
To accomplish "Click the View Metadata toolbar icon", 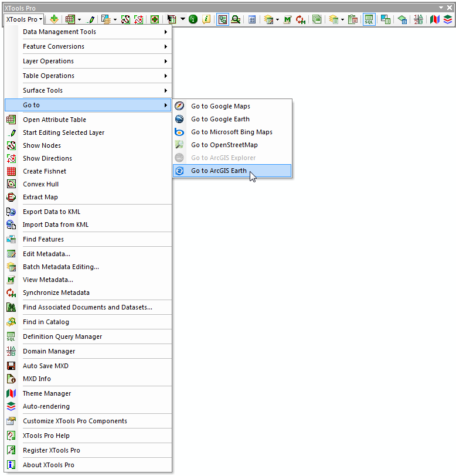I will click(x=287, y=20).
